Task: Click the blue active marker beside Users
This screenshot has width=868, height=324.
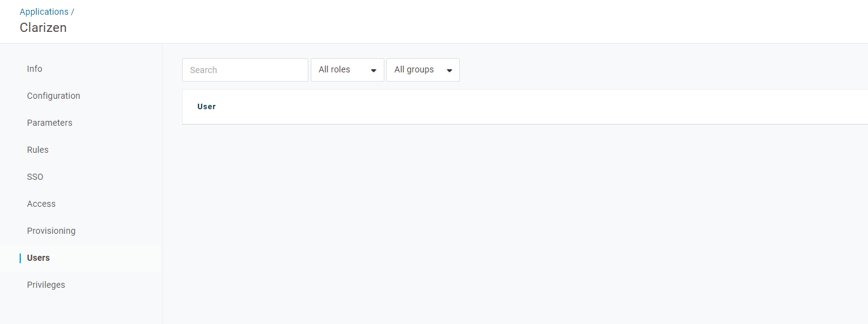Action: (x=20, y=258)
